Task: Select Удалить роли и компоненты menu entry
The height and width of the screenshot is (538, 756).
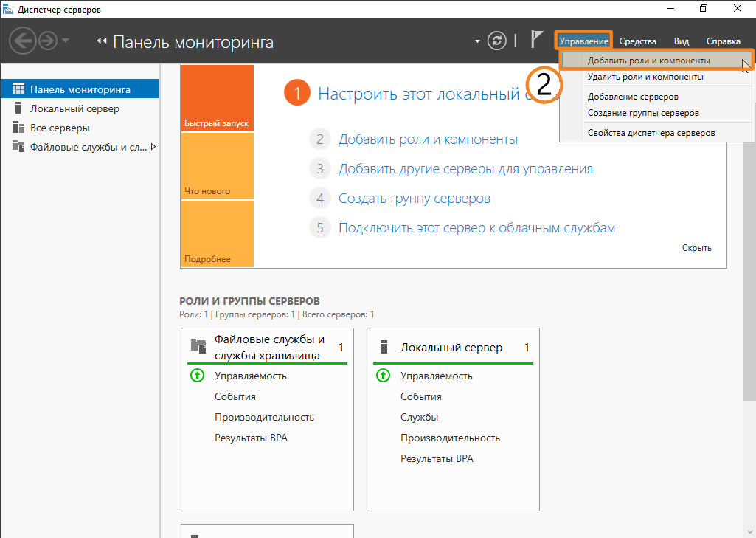Action: coord(645,77)
